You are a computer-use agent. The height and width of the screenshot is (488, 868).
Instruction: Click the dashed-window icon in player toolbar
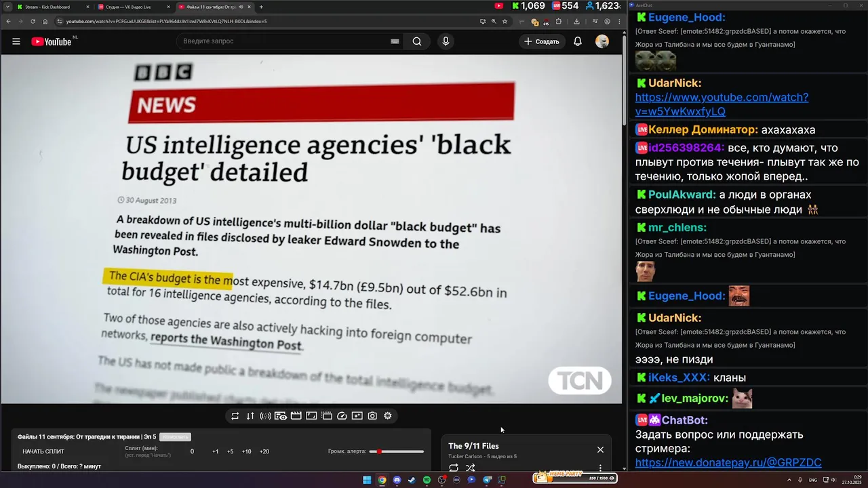[x=327, y=416]
